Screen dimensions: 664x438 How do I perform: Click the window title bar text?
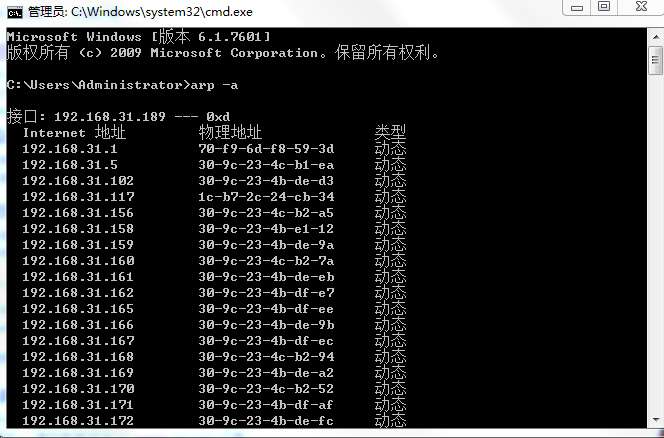pos(140,12)
